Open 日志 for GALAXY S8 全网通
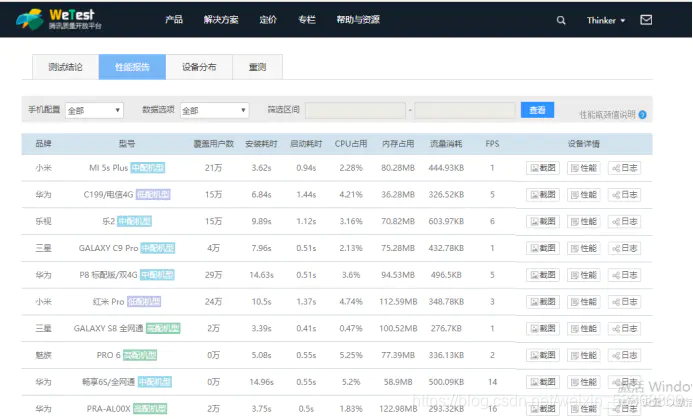Viewport: 693px width, 419px height. [624, 328]
